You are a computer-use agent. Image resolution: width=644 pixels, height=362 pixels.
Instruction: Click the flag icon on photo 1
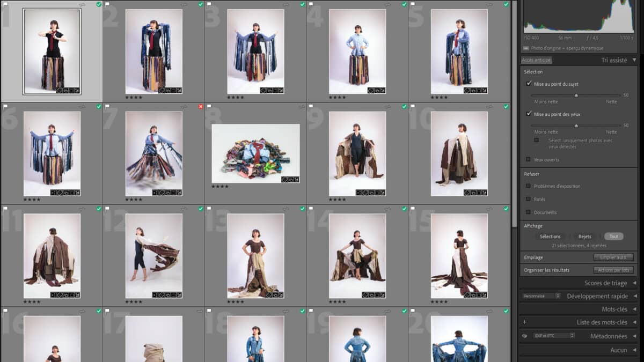(5, 4)
